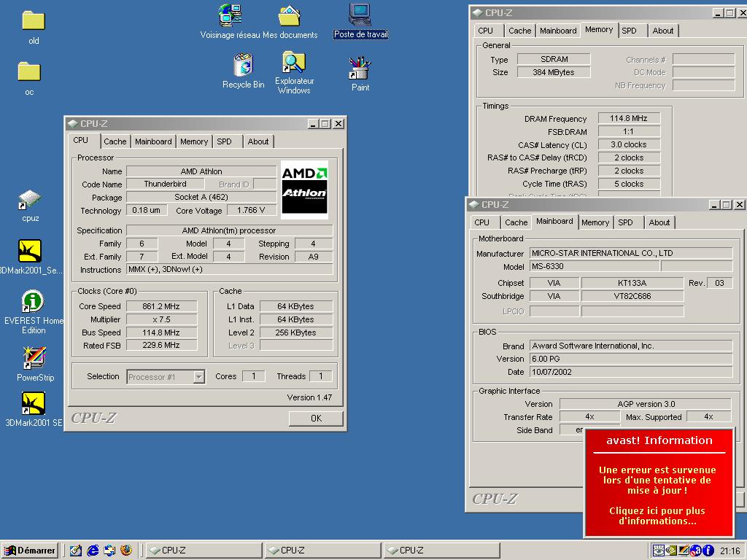Click the Core Voltage value '1.766 V'
747x560 pixels.
[251, 210]
